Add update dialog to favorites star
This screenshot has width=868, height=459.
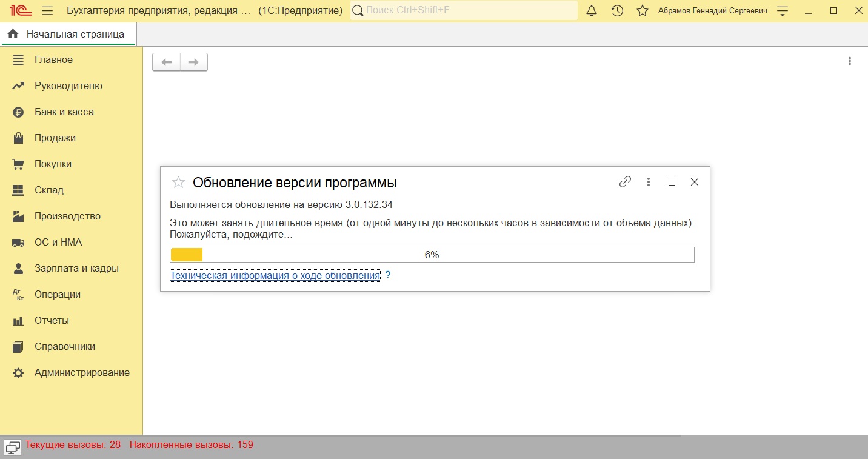[x=178, y=183]
